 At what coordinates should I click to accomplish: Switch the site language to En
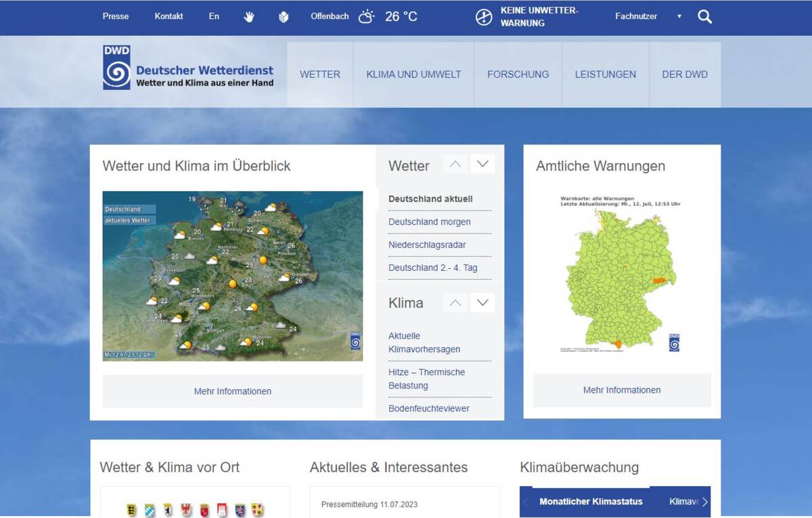point(214,16)
